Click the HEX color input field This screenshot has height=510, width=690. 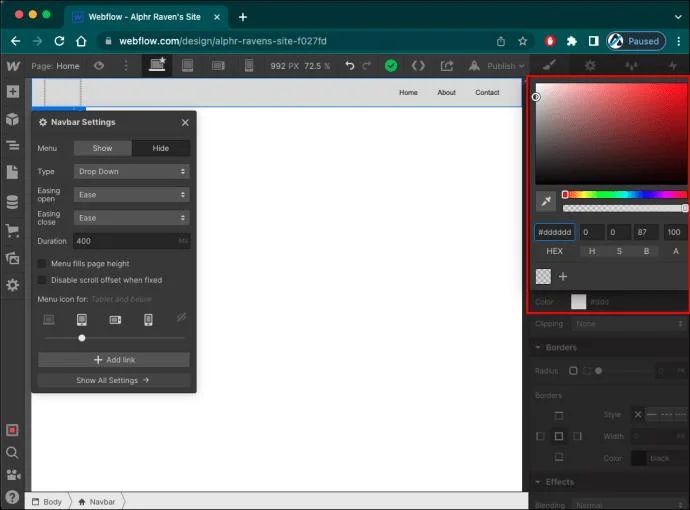(x=554, y=232)
